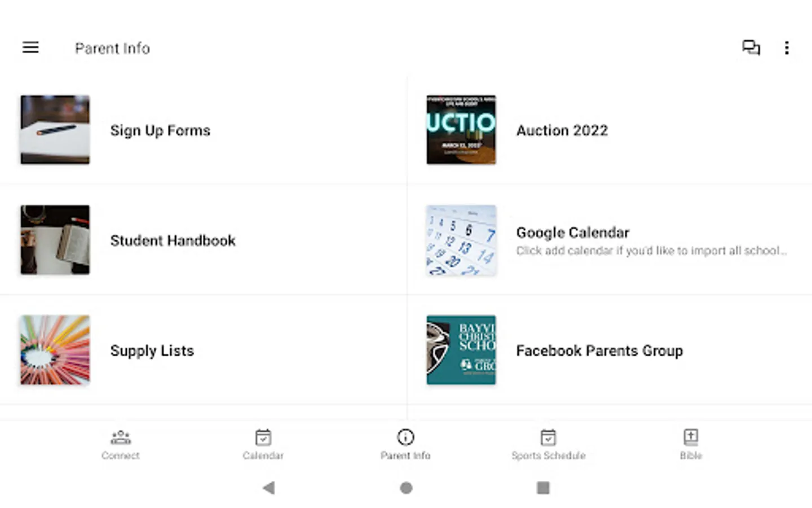Open the hamburger navigation menu

pos(30,47)
